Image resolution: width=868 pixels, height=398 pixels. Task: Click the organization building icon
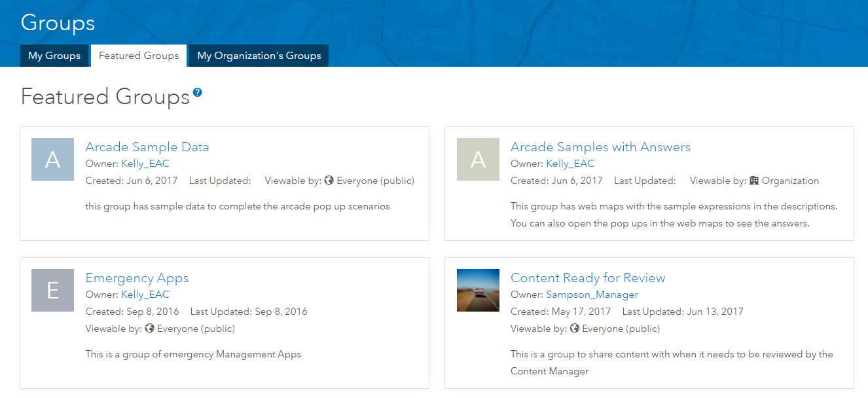[x=754, y=181]
